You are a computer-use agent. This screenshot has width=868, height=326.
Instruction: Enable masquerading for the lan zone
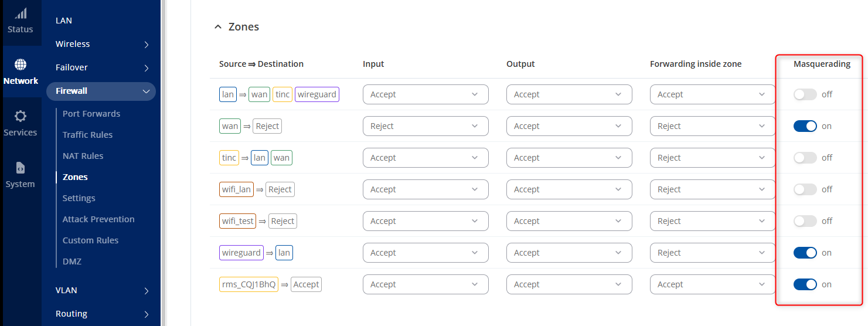click(805, 94)
